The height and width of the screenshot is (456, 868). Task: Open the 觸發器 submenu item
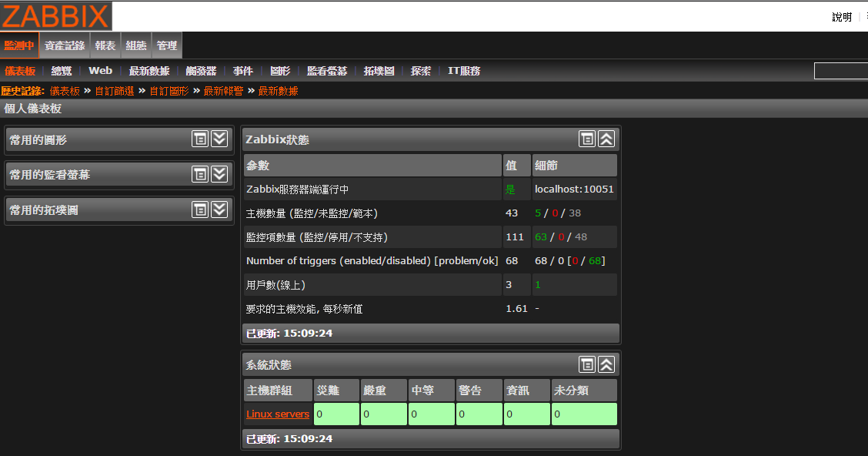pos(201,71)
